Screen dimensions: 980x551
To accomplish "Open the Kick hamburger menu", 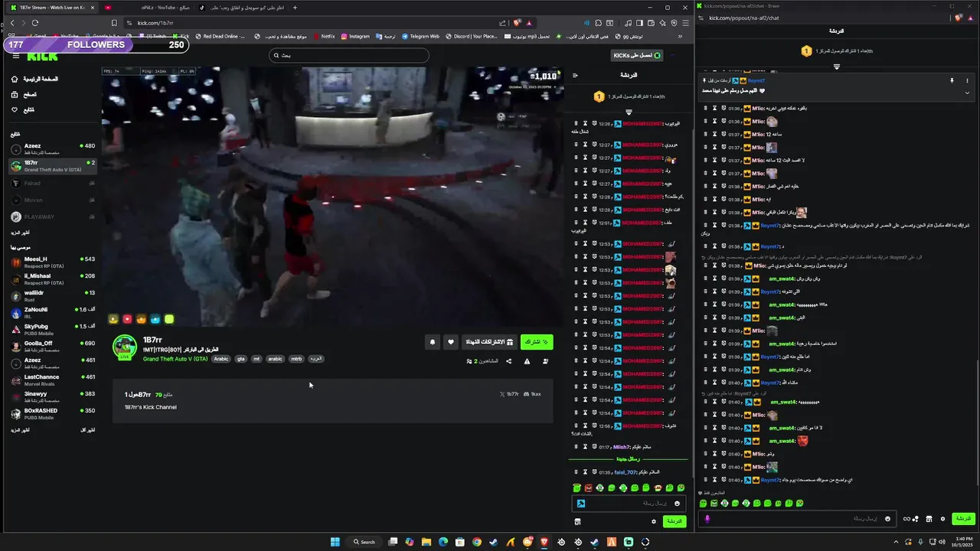I will 16,56.
